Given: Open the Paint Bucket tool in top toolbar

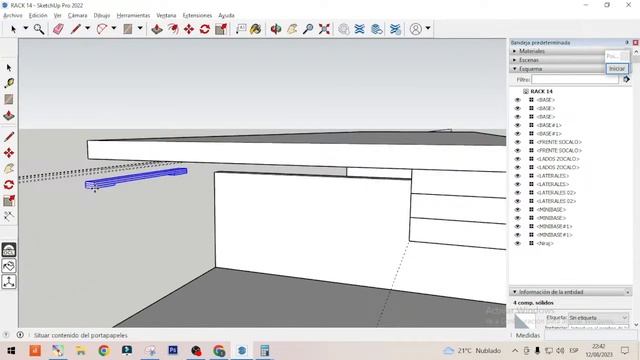Looking at the screenshot, I should tap(256, 29).
